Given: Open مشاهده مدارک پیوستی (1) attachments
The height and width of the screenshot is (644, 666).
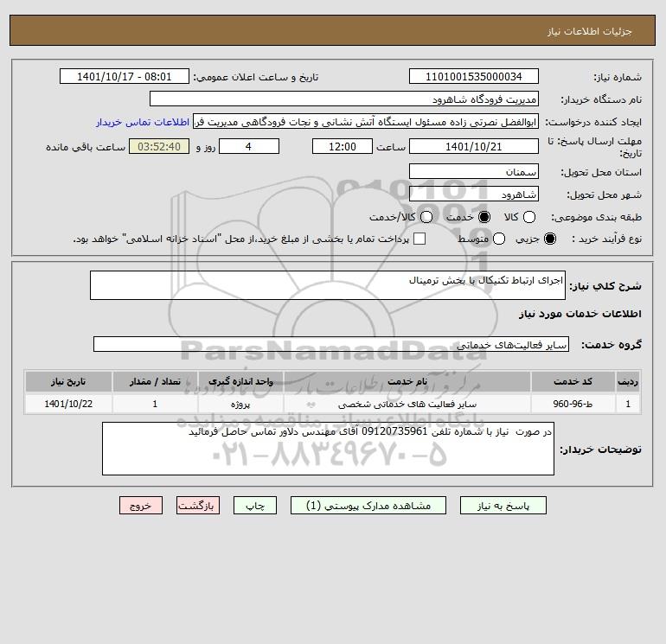Looking at the screenshot, I should tap(368, 506).
